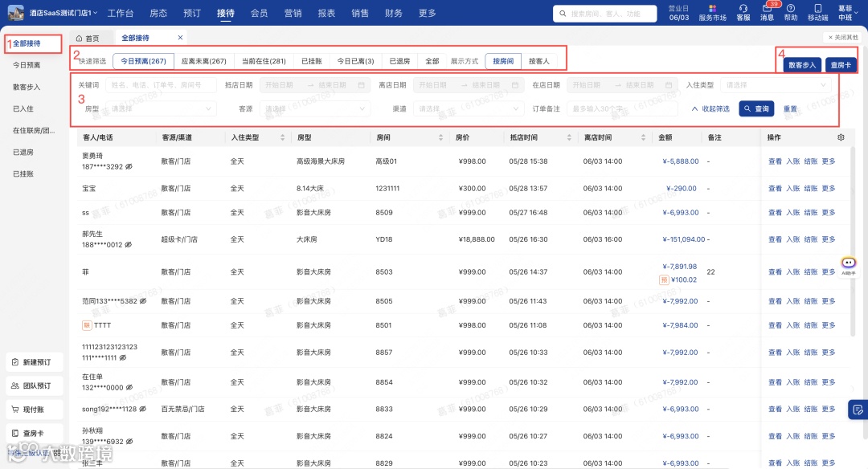868x469 pixels.
Task: Reveal phone number 139****6932
Action: (129, 442)
